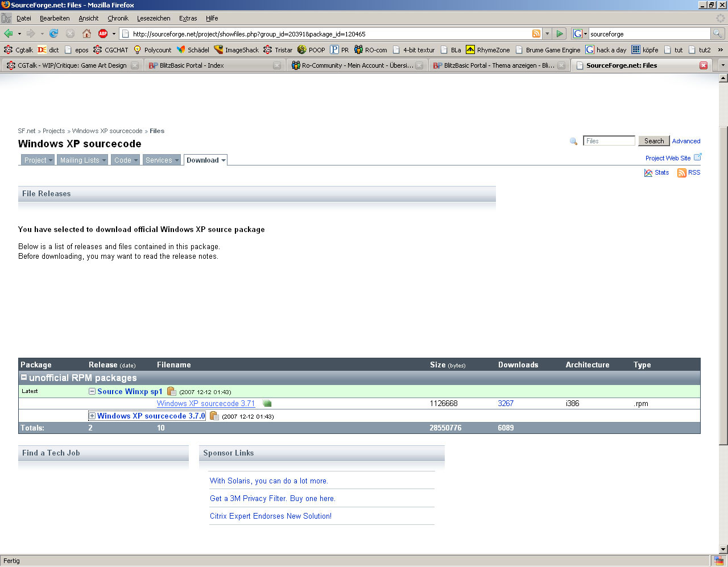Go back with the green Back arrow
Image resolution: width=728 pixels, height=567 pixels.
[x=8, y=34]
